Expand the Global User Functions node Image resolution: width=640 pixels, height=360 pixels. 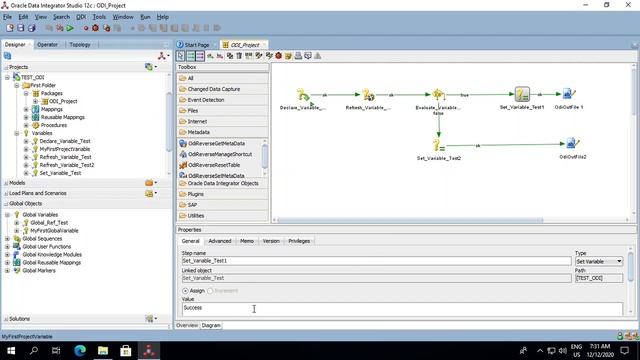point(7,247)
